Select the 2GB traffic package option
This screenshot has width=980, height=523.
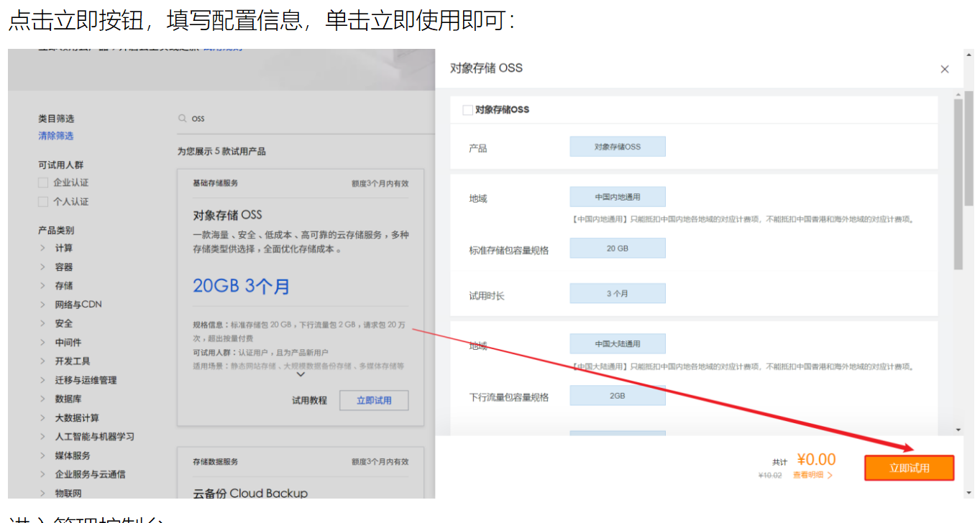[x=618, y=396]
